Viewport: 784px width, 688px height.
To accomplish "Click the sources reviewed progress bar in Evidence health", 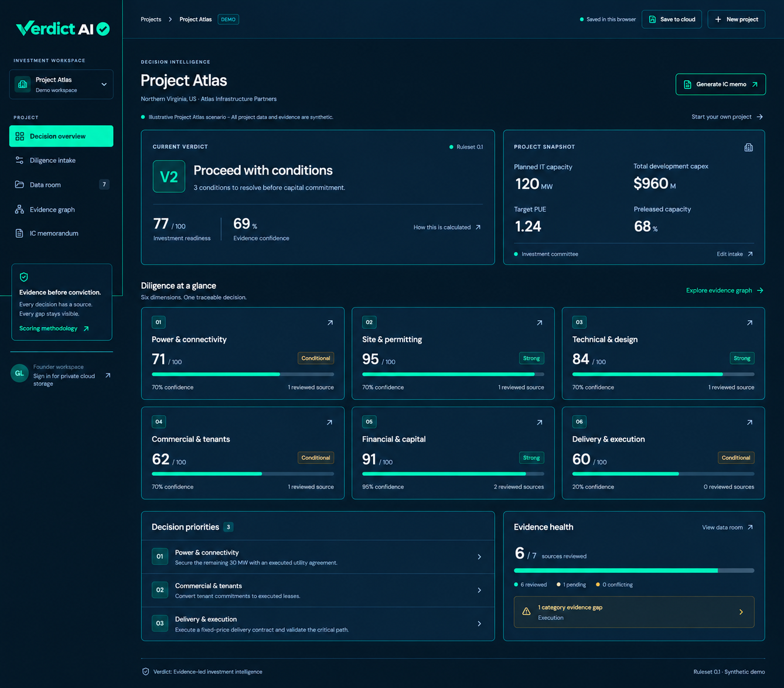I will pyautogui.click(x=634, y=570).
